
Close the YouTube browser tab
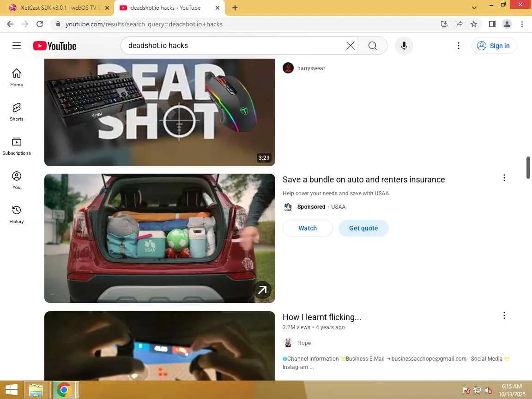(x=218, y=7)
